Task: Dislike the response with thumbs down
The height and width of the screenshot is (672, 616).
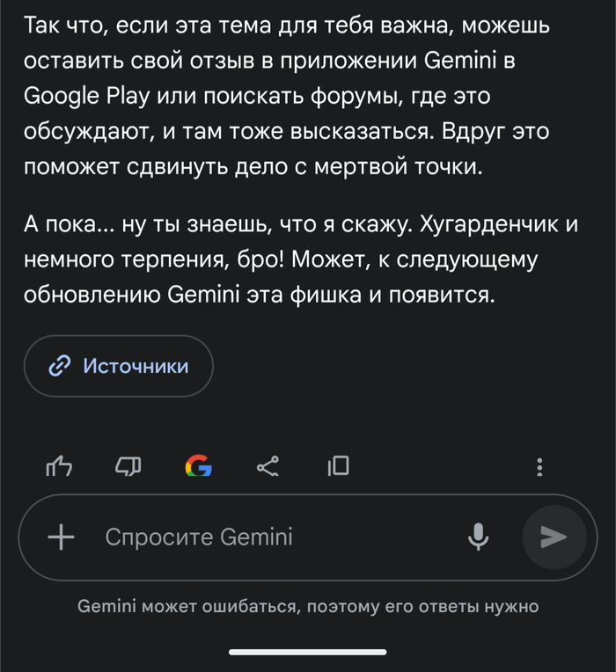Action: click(128, 466)
